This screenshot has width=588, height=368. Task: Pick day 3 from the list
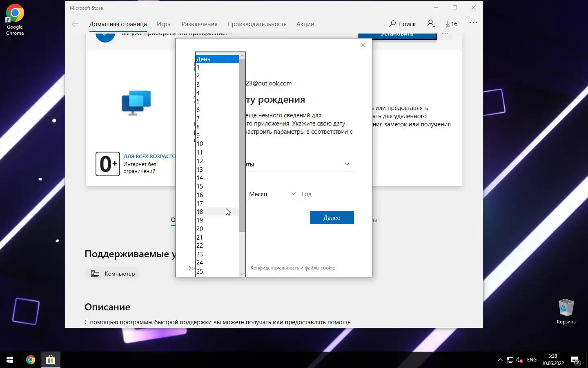[x=217, y=85]
